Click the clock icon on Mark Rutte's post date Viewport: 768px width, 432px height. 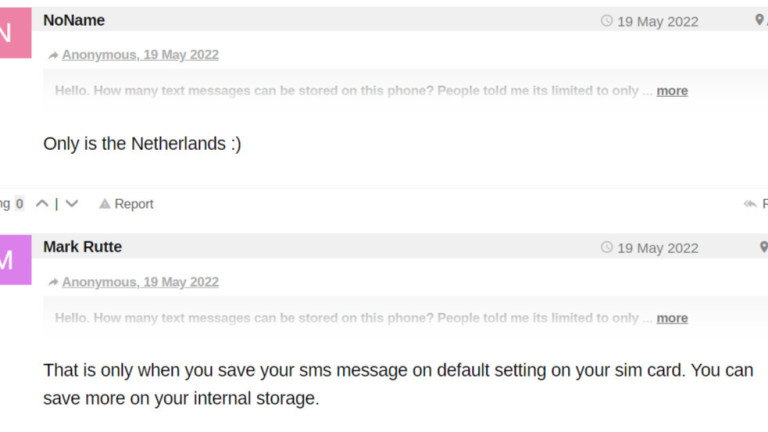click(x=606, y=248)
